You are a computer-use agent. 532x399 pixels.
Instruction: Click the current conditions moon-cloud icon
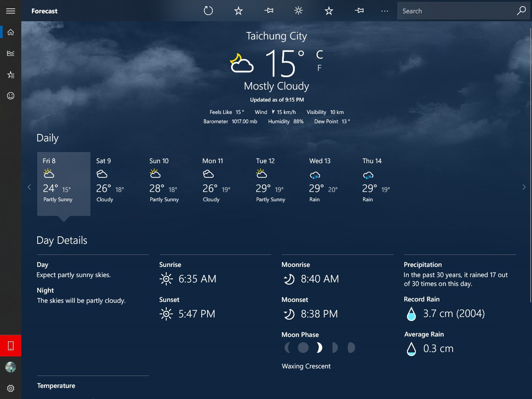click(242, 63)
